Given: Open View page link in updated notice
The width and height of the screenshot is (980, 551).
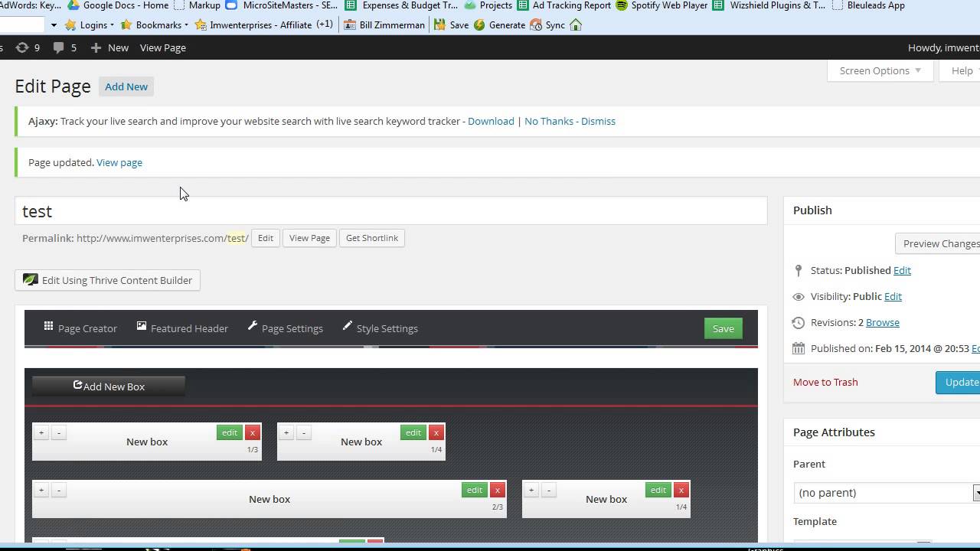Looking at the screenshot, I should (x=119, y=162).
